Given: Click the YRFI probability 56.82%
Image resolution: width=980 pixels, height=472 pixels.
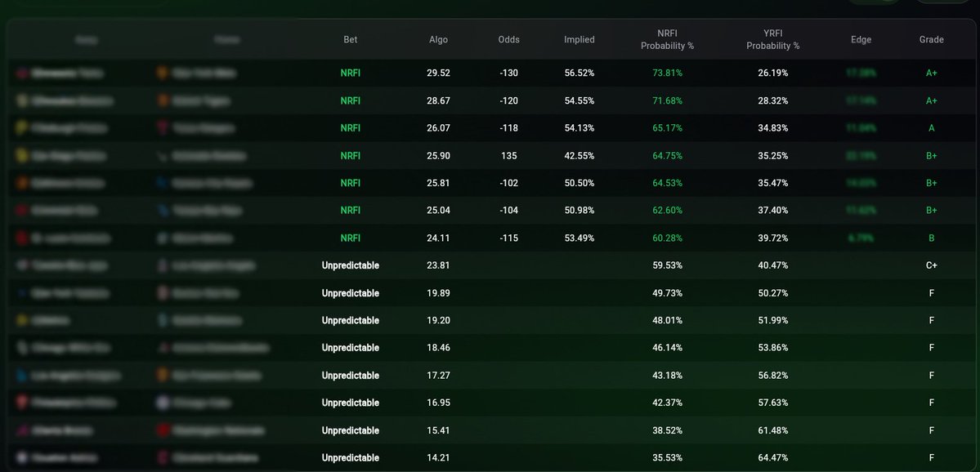Looking at the screenshot, I should pyautogui.click(x=772, y=375).
